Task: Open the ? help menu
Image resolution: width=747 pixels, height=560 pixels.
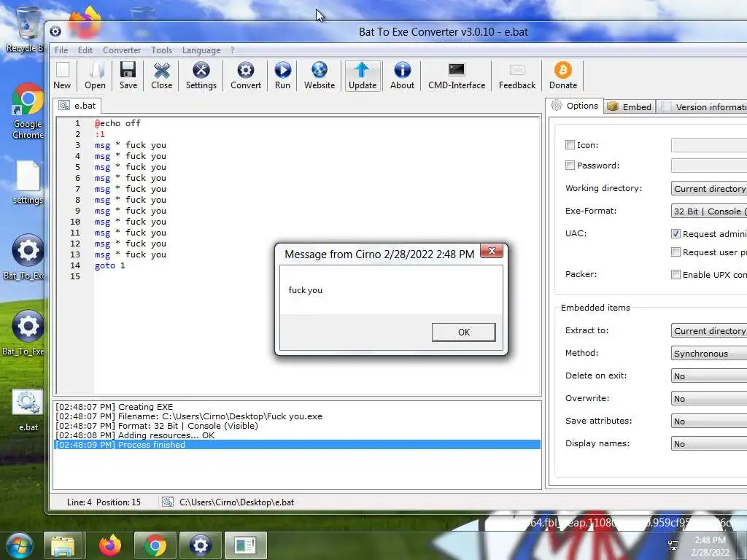Action: 233,50
